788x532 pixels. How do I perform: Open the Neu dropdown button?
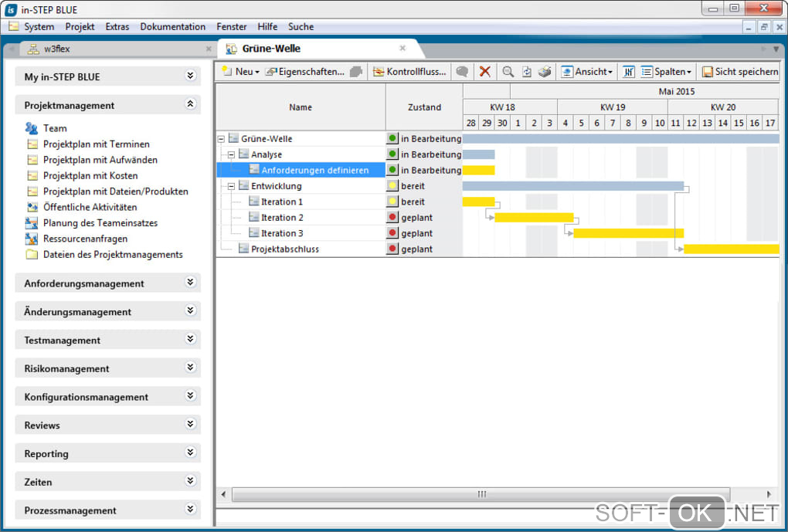(241, 72)
